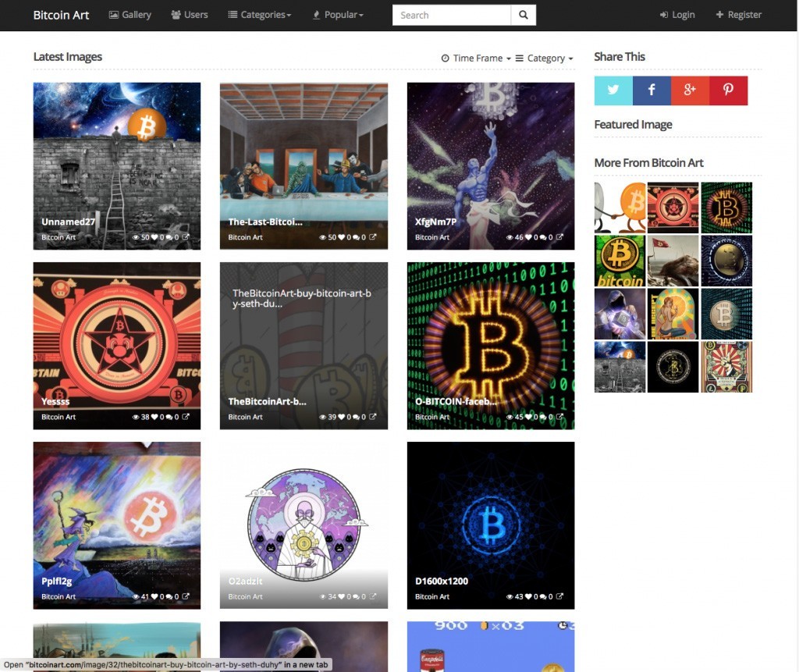Click the Register link
Viewport: 799px width, 672px height.
pyautogui.click(x=739, y=15)
